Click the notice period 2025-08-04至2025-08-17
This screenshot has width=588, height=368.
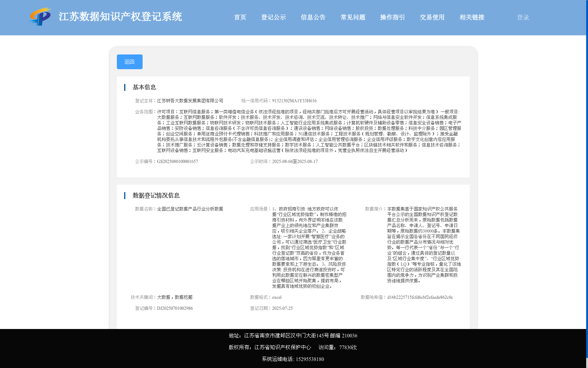(295, 161)
